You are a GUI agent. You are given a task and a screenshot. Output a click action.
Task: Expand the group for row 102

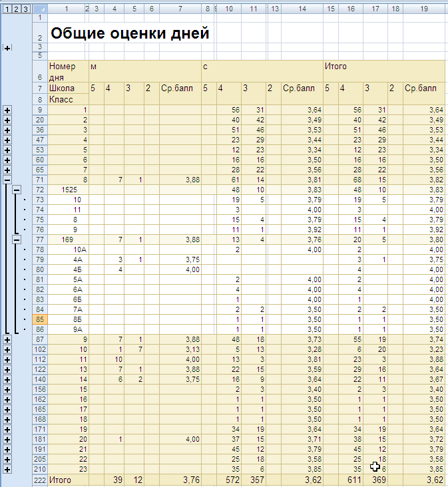[7, 350]
